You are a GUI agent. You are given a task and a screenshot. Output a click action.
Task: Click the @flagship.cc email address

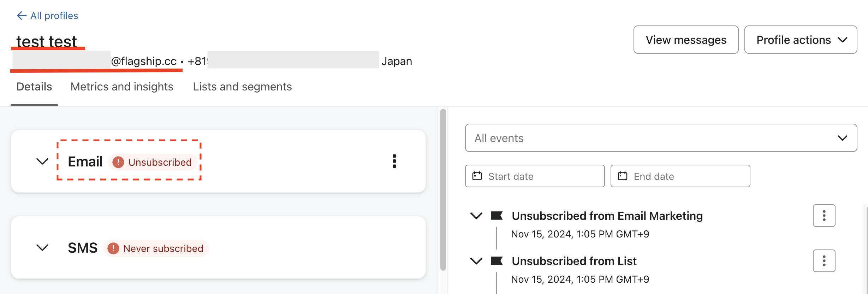[x=144, y=61]
